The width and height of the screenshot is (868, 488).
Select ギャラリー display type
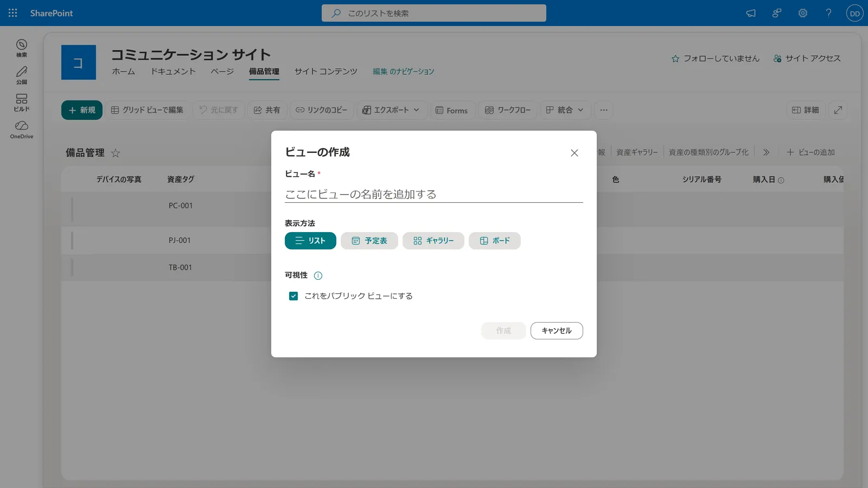[433, 241]
